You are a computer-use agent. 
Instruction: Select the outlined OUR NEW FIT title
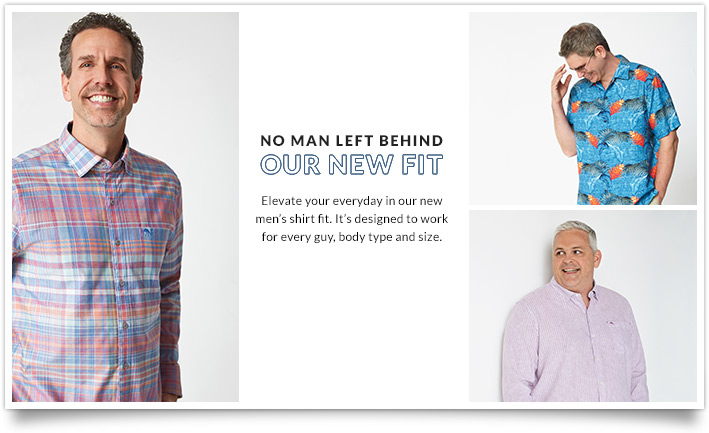[x=352, y=165]
